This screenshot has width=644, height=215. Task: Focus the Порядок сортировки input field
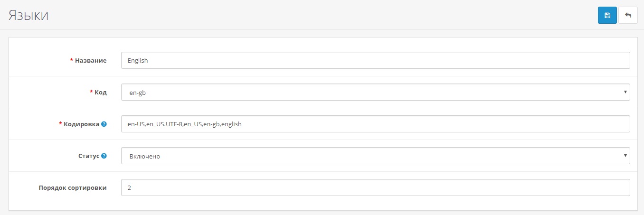375,187
